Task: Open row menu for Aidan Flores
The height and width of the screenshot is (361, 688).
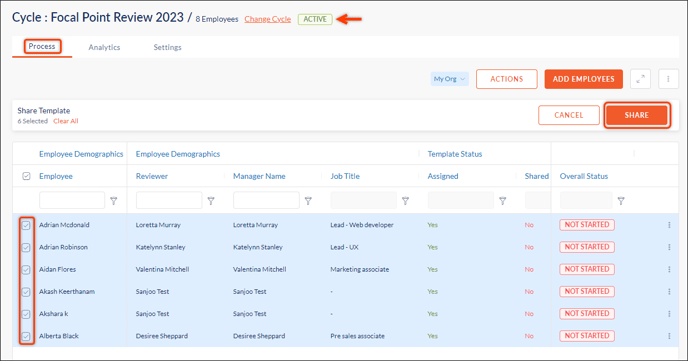Action: click(669, 269)
